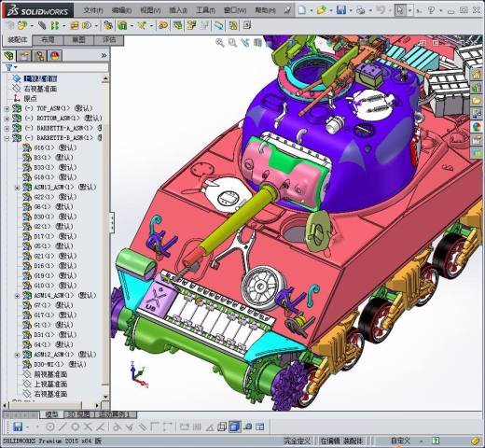
Task: Open the 工具 (Tools) menu
Action: (205, 10)
